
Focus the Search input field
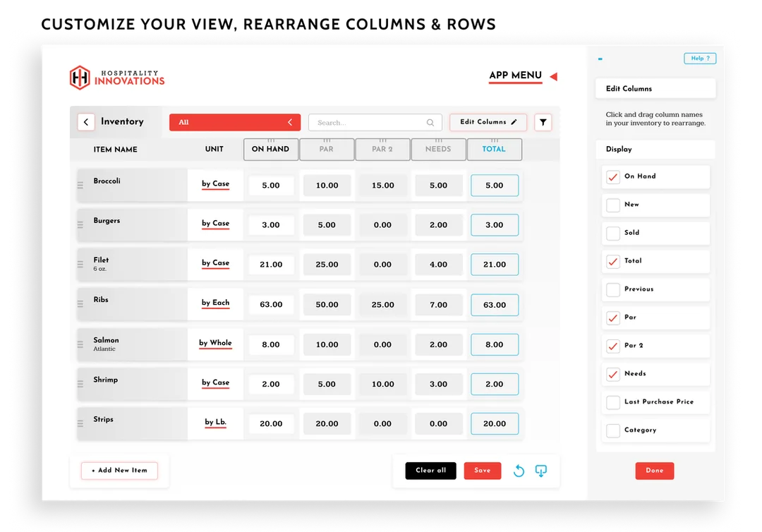pyautogui.click(x=375, y=123)
